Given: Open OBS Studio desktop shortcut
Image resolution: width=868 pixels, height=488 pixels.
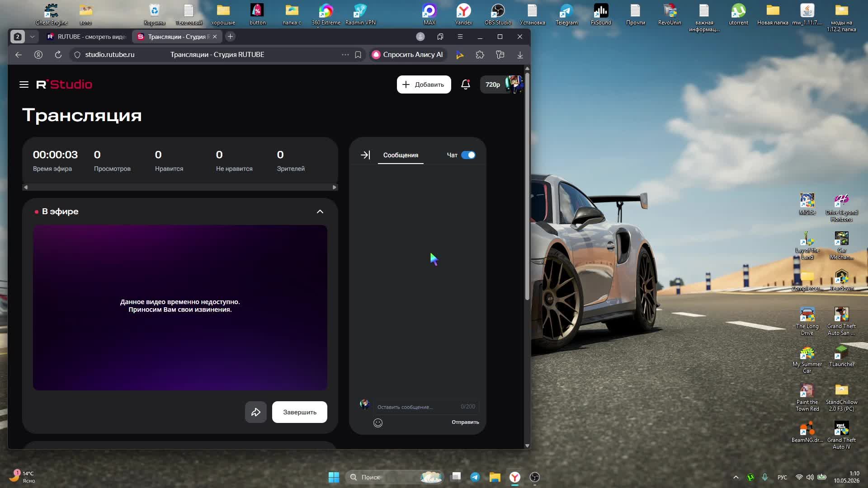Looking at the screenshot, I should [498, 14].
